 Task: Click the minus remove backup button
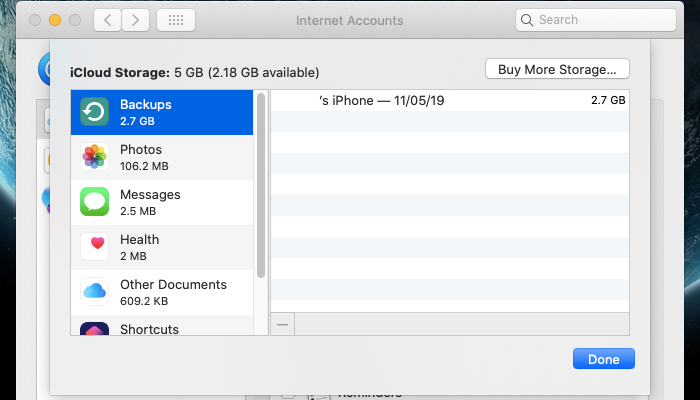point(283,325)
